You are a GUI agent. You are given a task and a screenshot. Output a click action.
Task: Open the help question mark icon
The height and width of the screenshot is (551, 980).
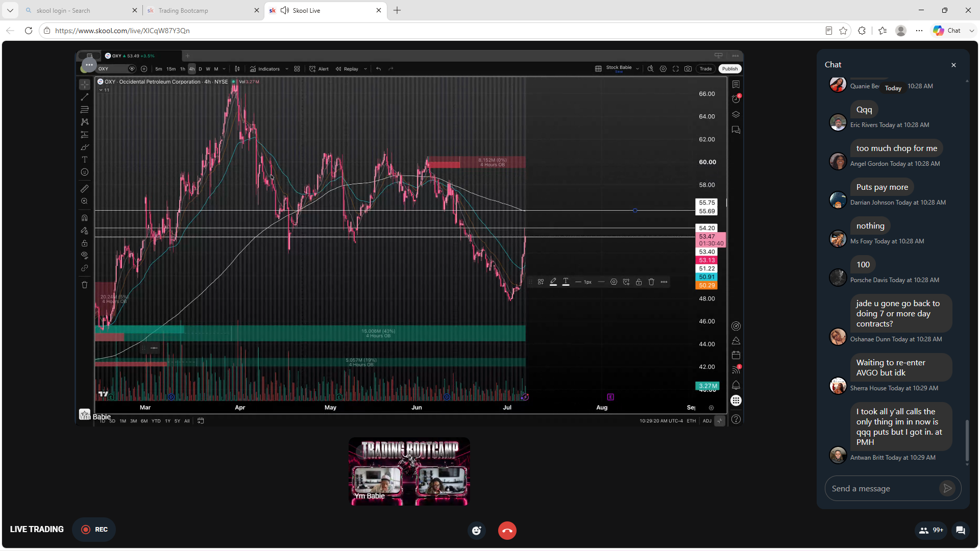[736, 419]
